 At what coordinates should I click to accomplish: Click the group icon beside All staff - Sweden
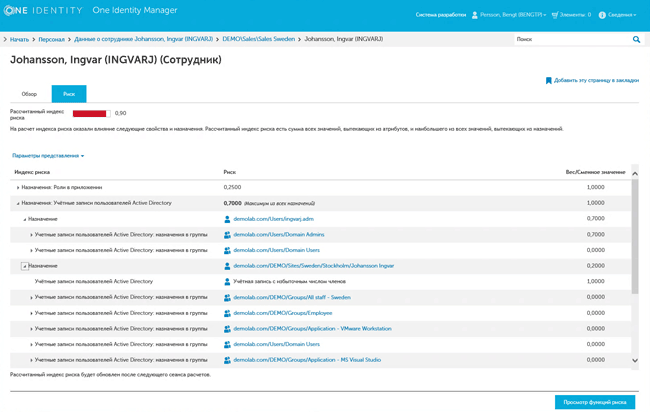coord(227,298)
